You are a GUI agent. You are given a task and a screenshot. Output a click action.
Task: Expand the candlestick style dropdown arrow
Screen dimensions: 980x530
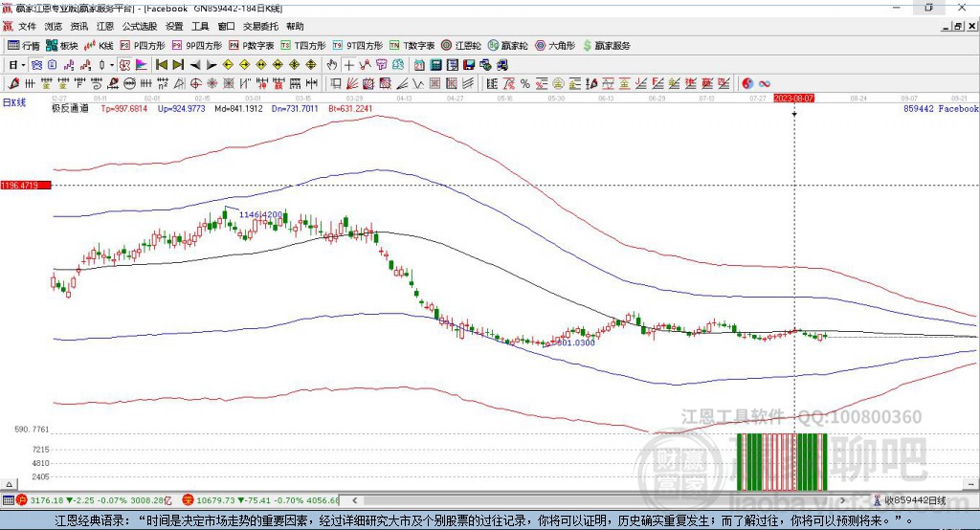tap(112, 65)
